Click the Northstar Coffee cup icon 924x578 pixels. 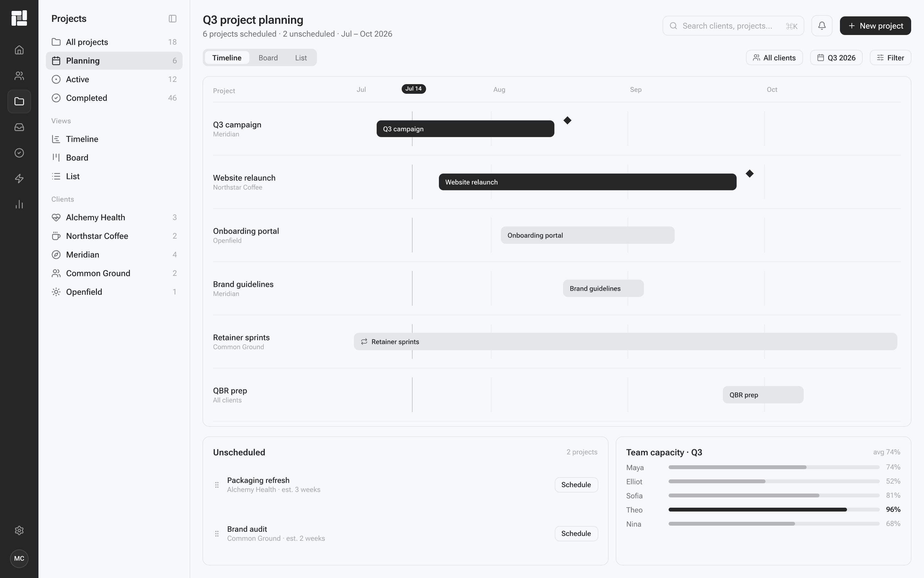click(56, 236)
